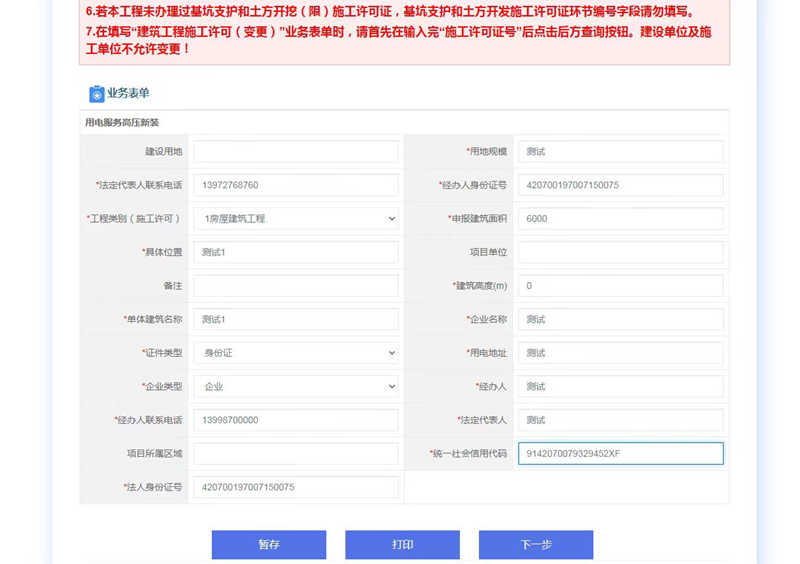Select the empty 项目单位 field

pyautogui.click(x=620, y=252)
